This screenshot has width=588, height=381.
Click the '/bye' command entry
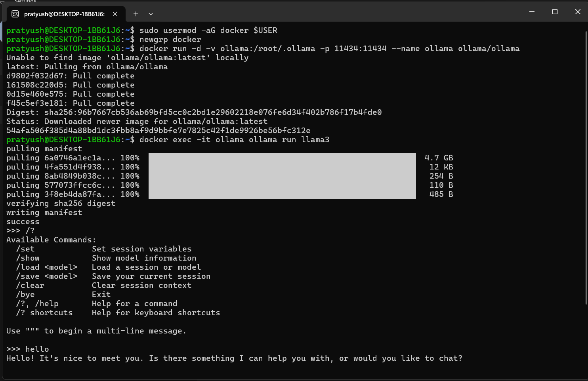tap(25, 295)
